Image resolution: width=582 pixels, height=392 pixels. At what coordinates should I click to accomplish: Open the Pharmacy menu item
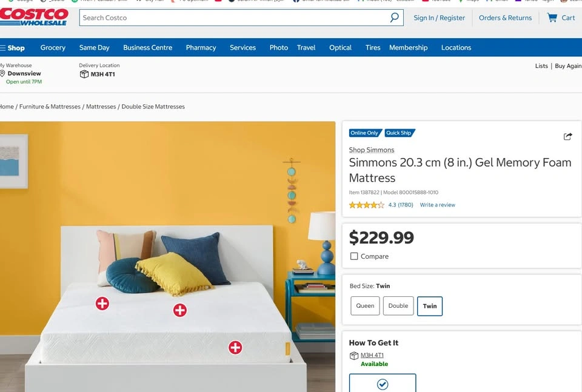201,47
